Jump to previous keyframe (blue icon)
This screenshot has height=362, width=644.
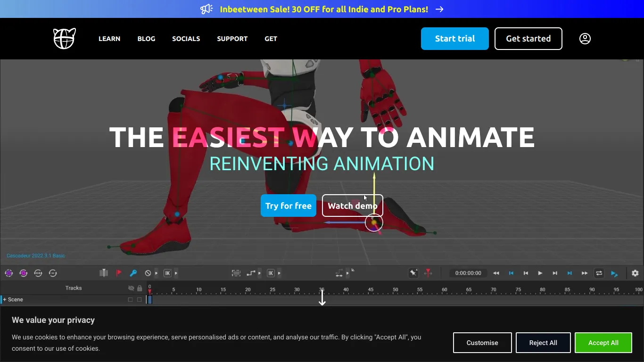tap(511, 273)
